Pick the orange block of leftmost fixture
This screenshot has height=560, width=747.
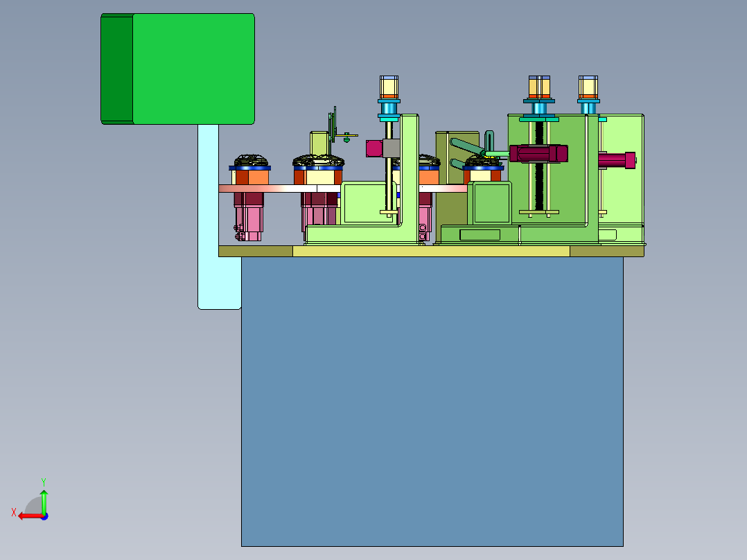(x=258, y=177)
